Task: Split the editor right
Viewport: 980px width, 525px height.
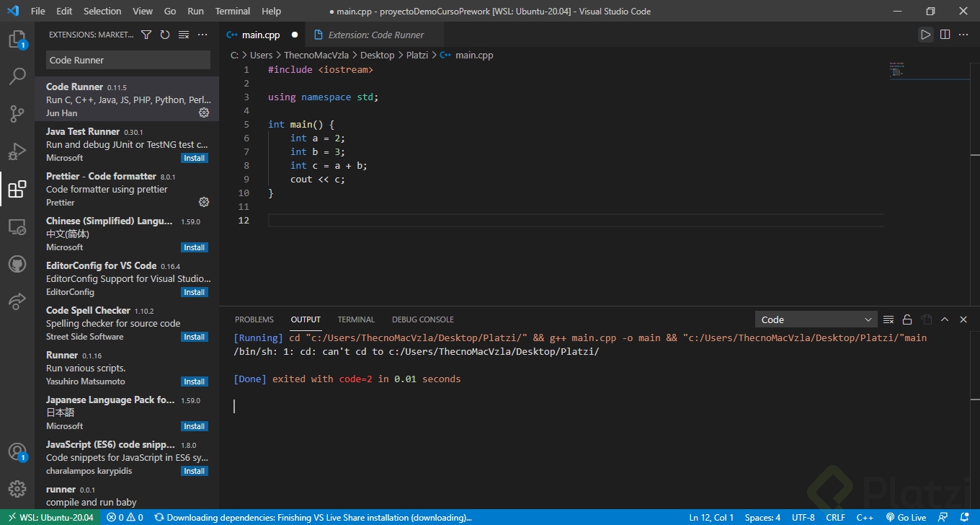Action: [945, 35]
